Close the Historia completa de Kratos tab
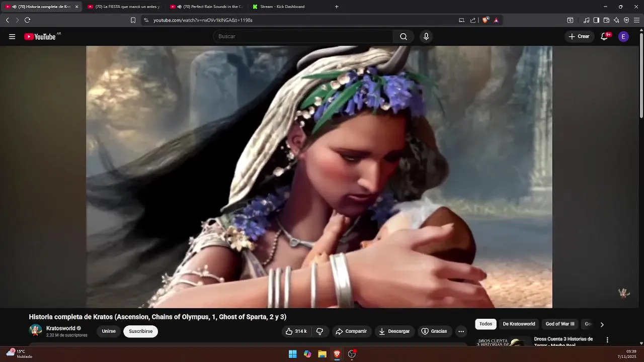 click(76, 7)
